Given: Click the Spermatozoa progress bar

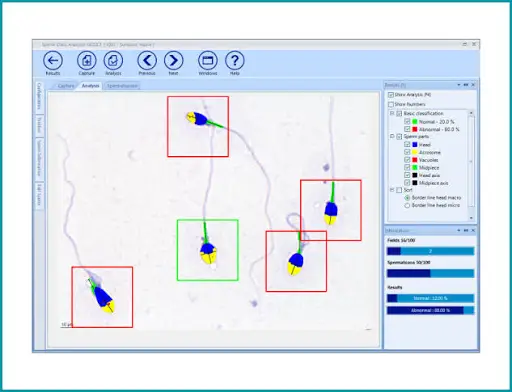Looking at the screenshot, I should point(430,274).
